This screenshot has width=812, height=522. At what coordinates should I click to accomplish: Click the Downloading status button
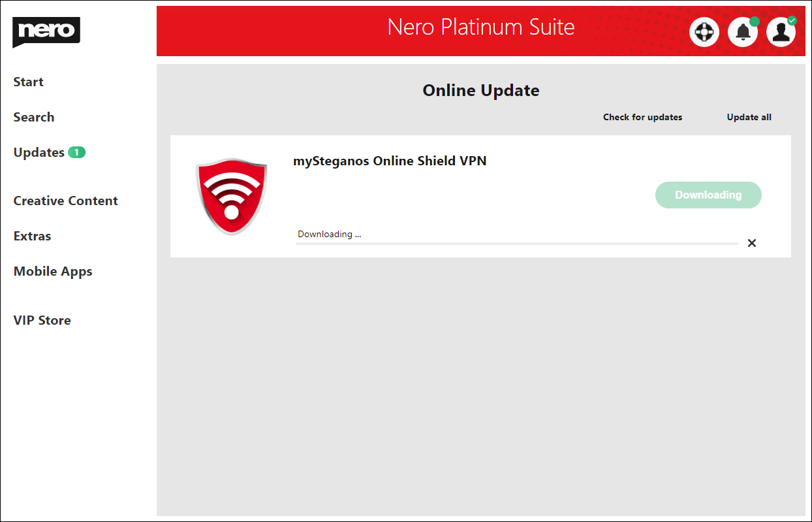pos(708,195)
